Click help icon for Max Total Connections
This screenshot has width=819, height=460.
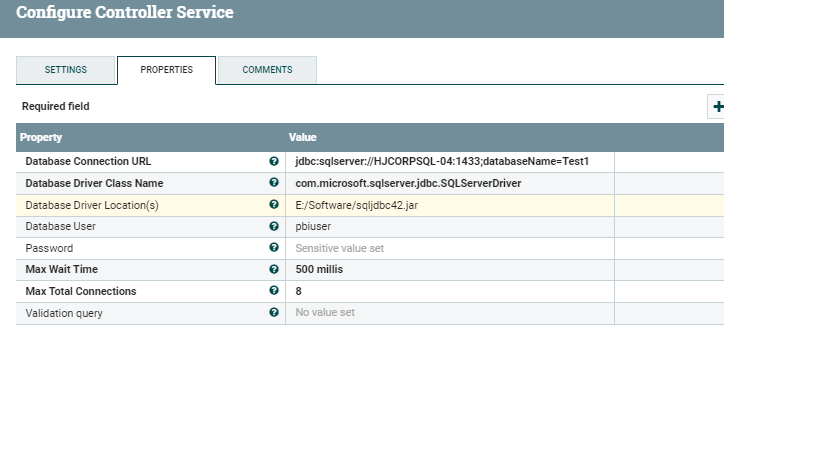click(274, 291)
